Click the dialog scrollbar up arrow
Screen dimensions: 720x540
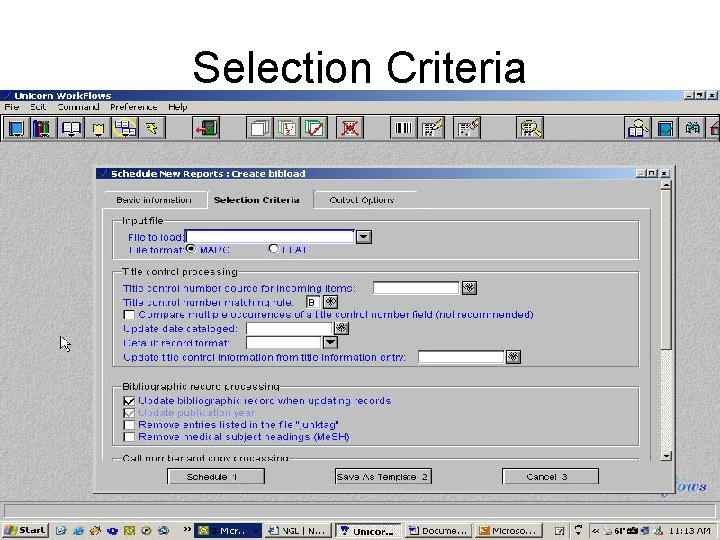(666, 186)
